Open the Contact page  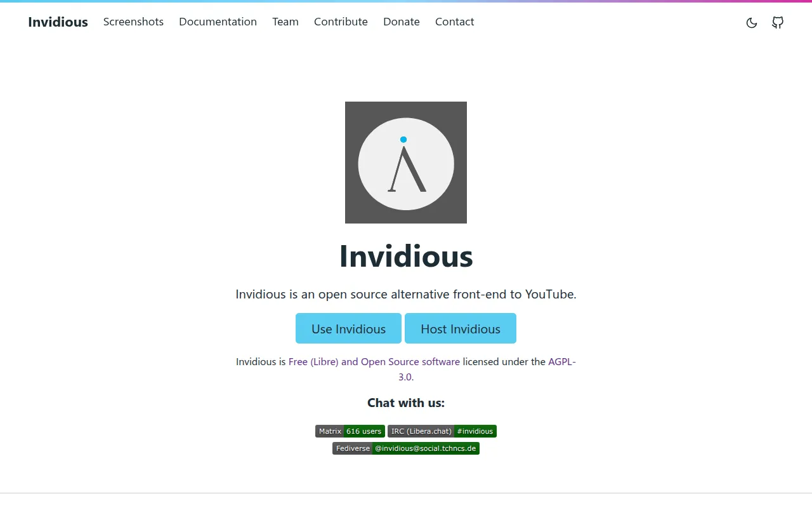(x=455, y=22)
